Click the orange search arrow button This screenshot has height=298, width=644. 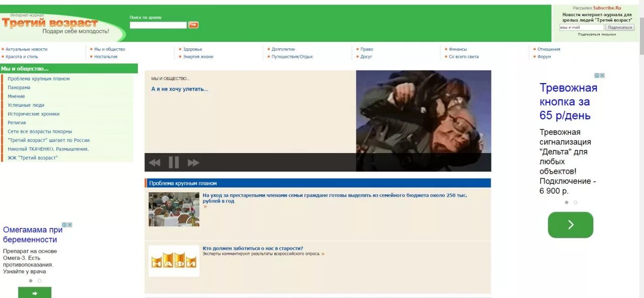193,25
